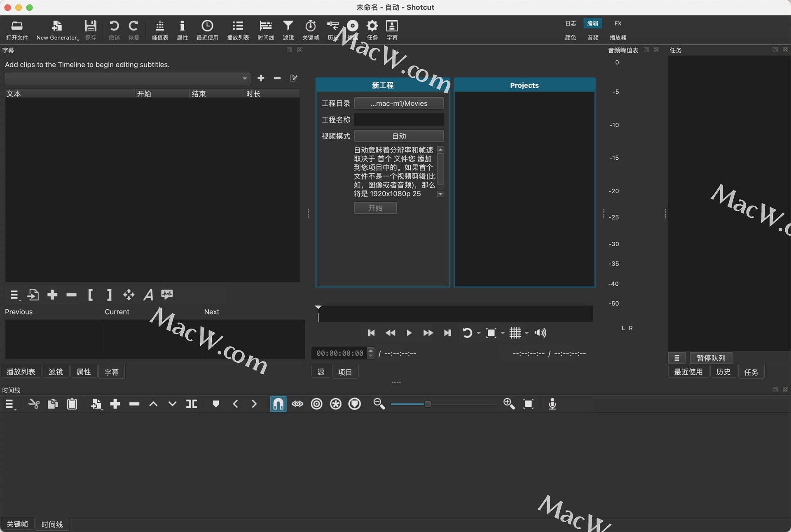Switch to 编辑 layout button
Viewport: 791px width, 532px height.
tap(592, 23)
